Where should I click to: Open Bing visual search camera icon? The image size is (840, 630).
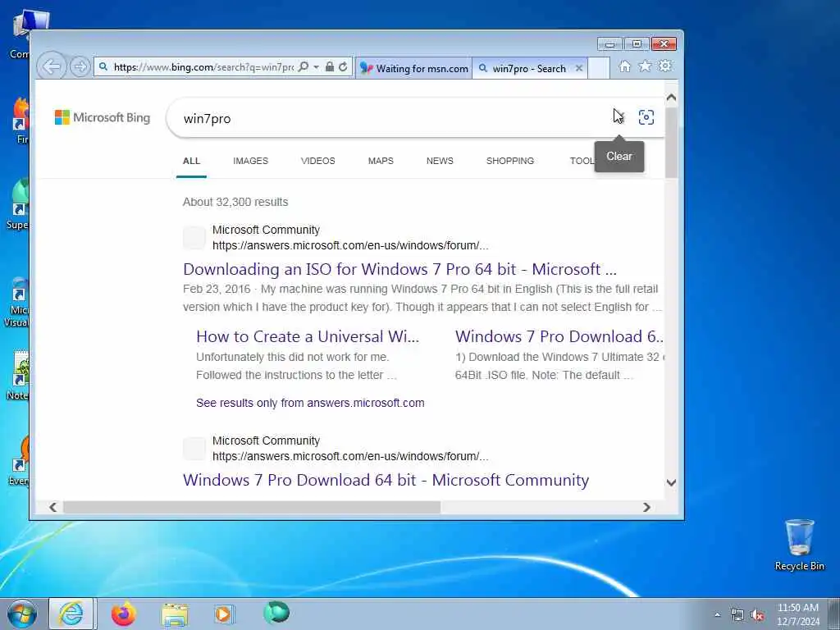(646, 117)
